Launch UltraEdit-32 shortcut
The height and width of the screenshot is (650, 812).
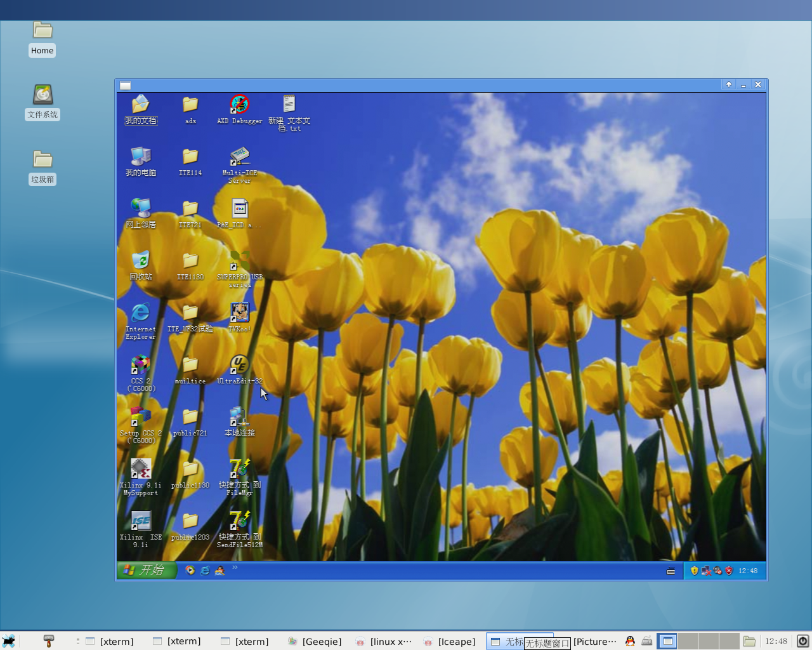[x=239, y=369]
